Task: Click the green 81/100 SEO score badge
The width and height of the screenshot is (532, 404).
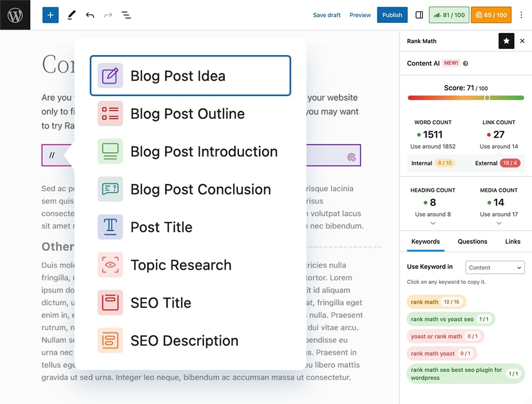Action: (448, 15)
